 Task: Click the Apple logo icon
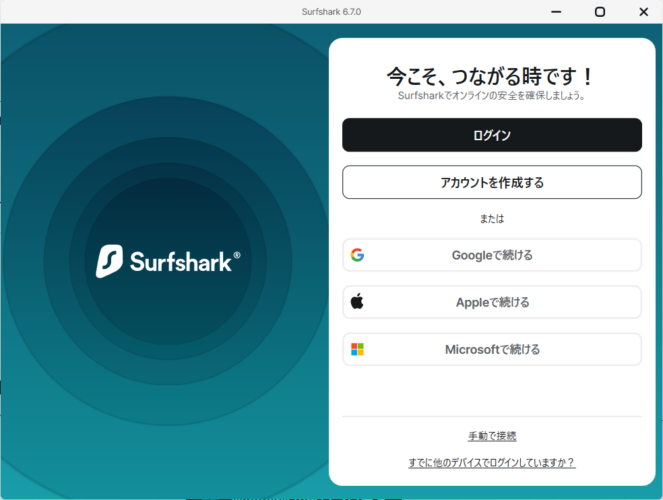coord(357,301)
